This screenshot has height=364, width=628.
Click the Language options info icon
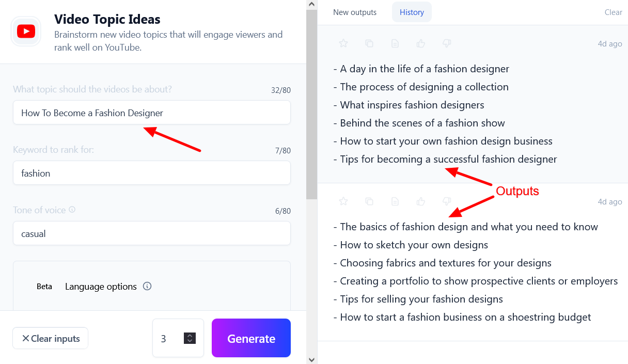pos(147,286)
